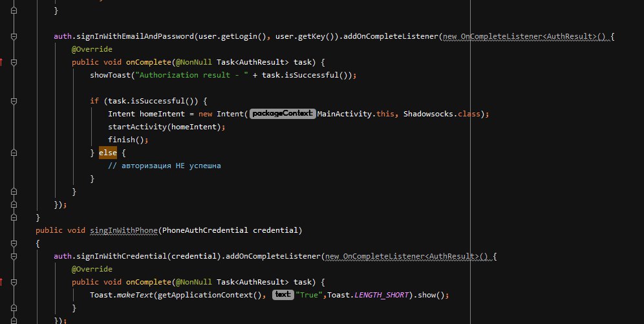Click signInWithCredential method name

122,256
